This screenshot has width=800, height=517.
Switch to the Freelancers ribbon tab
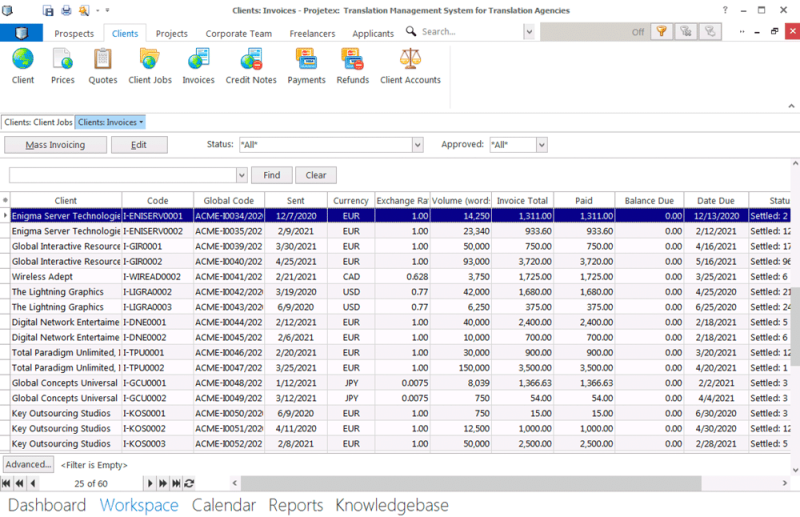click(x=312, y=33)
